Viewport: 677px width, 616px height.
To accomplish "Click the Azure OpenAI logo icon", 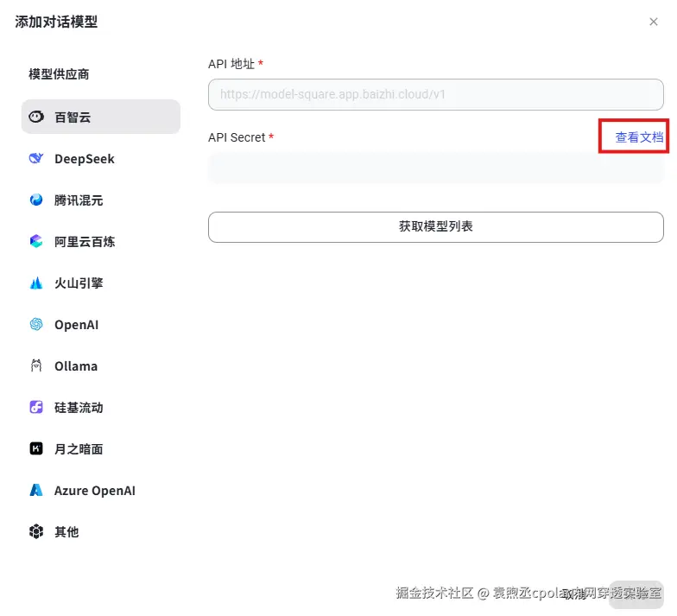I will (x=36, y=490).
